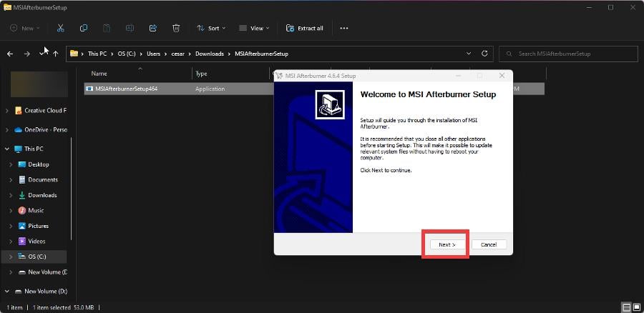Click the Rename icon in toolbar
The width and height of the screenshot is (644, 313).
130,29
